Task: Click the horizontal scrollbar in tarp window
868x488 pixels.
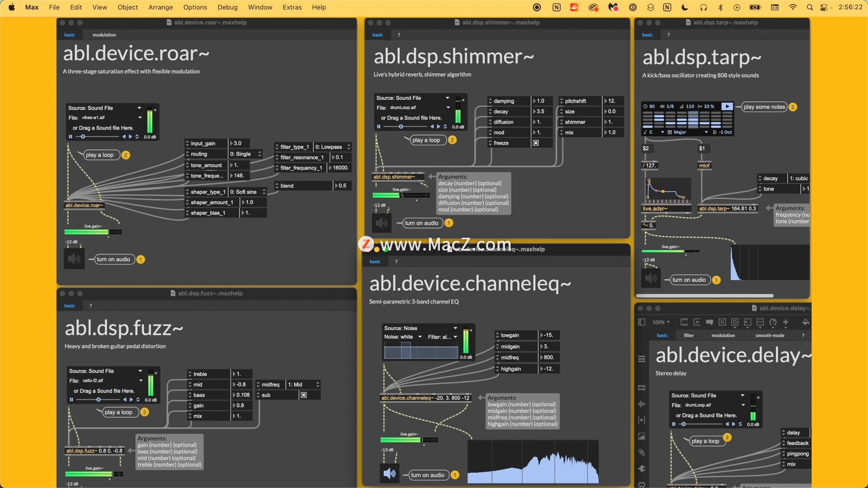Action: (704, 296)
